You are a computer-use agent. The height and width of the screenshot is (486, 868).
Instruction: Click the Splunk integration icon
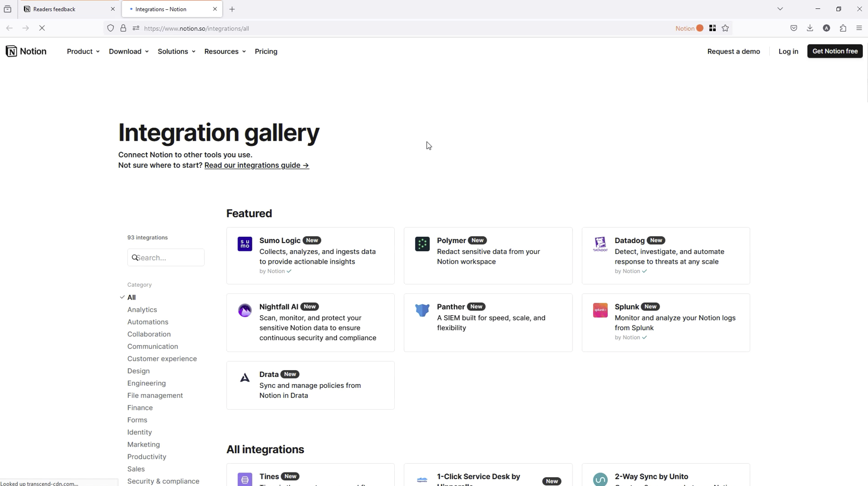tap(600, 310)
